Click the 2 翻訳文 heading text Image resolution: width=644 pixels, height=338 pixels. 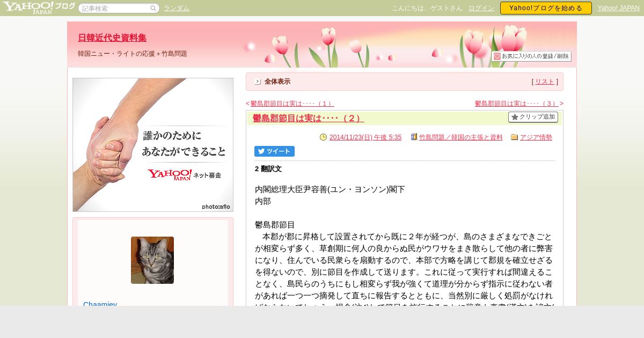pyautogui.click(x=268, y=169)
